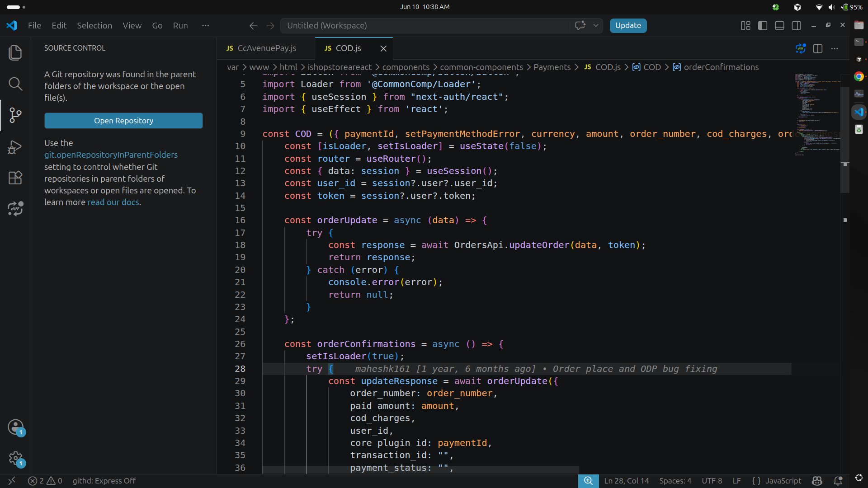Change end of line sequence LF
Screen dimensions: 868x488
736,481
